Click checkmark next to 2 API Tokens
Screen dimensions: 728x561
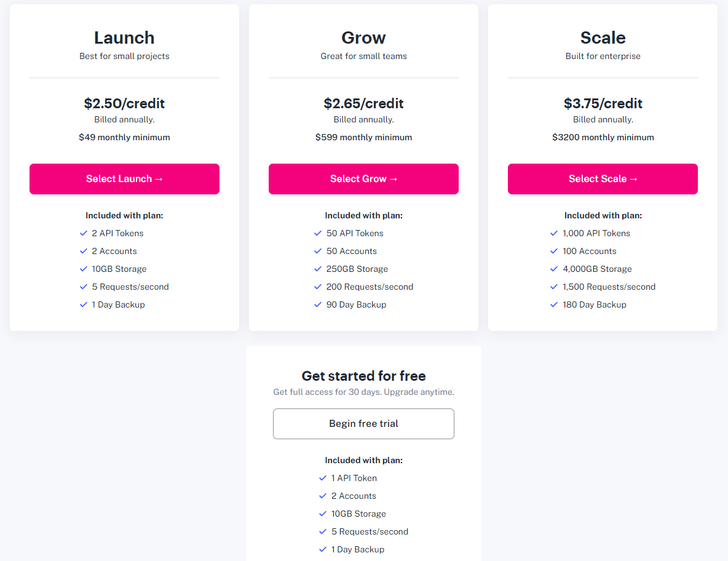[84, 233]
